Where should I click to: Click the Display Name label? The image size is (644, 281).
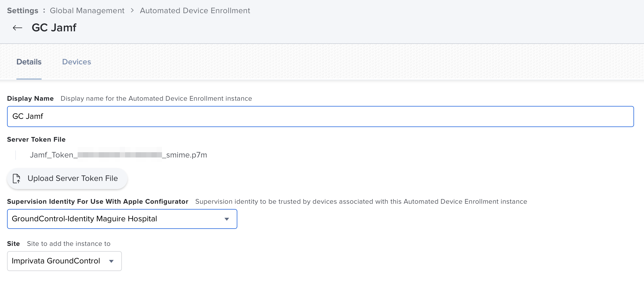click(x=30, y=98)
